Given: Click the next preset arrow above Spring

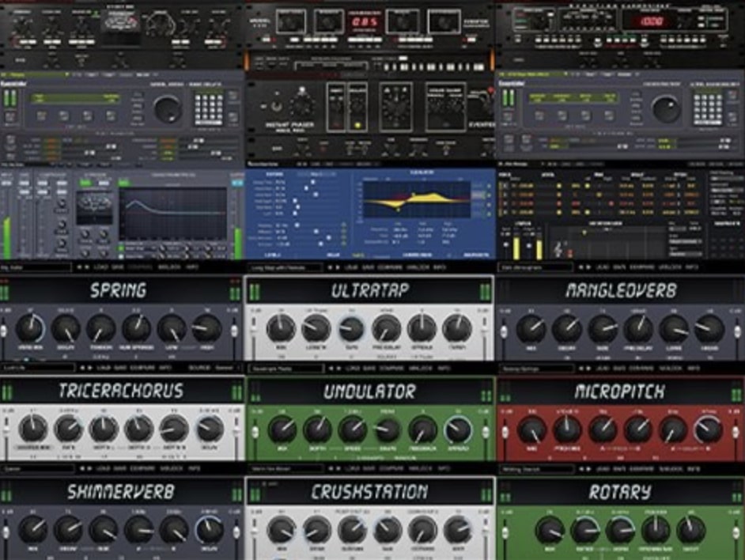Looking at the screenshot, I should tap(87, 267).
